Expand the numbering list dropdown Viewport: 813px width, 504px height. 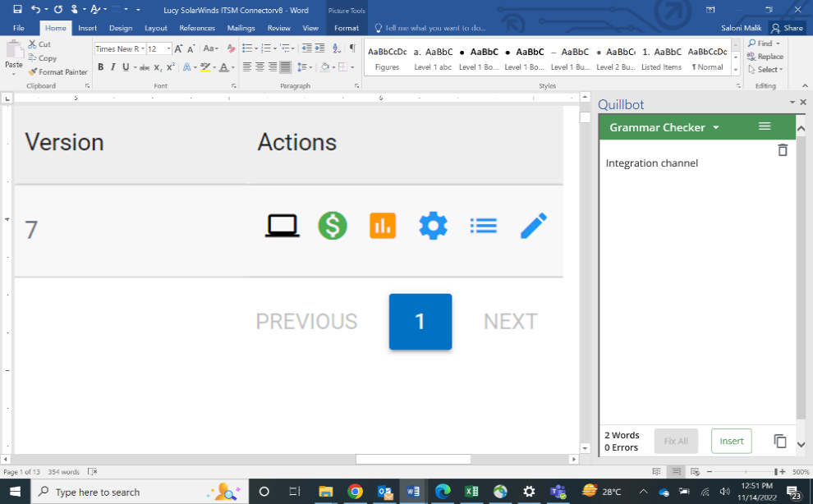point(275,48)
